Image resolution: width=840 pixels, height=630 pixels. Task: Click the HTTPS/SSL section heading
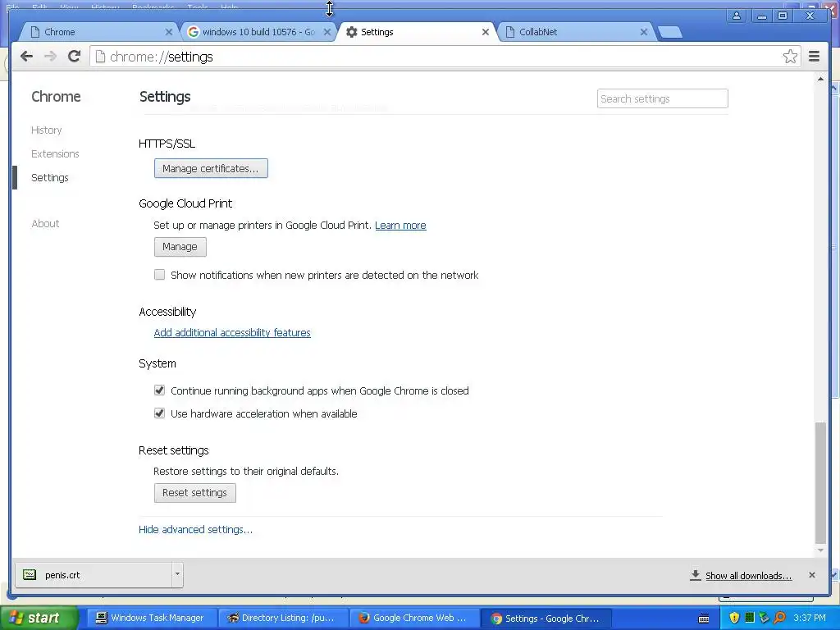click(167, 144)
